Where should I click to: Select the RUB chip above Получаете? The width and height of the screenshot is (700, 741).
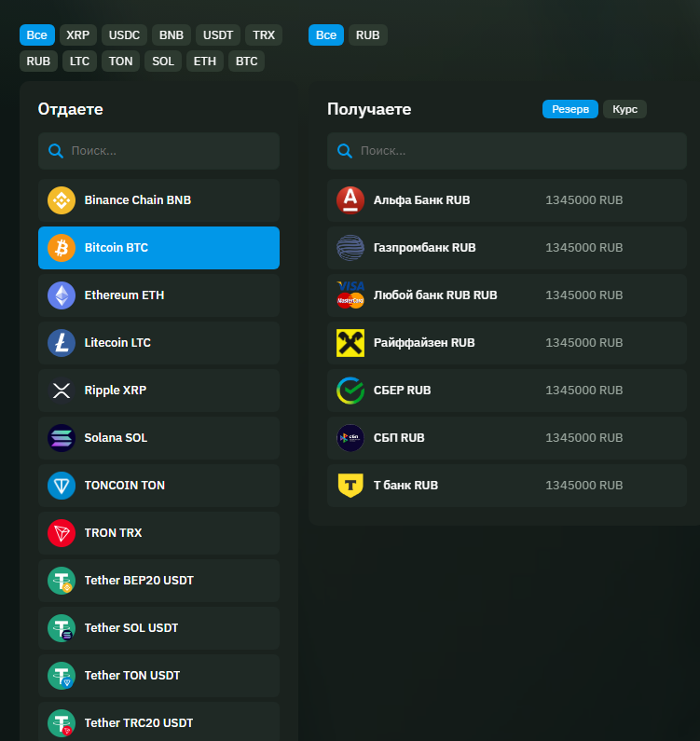pyautogui.click(x=368, y=35)
